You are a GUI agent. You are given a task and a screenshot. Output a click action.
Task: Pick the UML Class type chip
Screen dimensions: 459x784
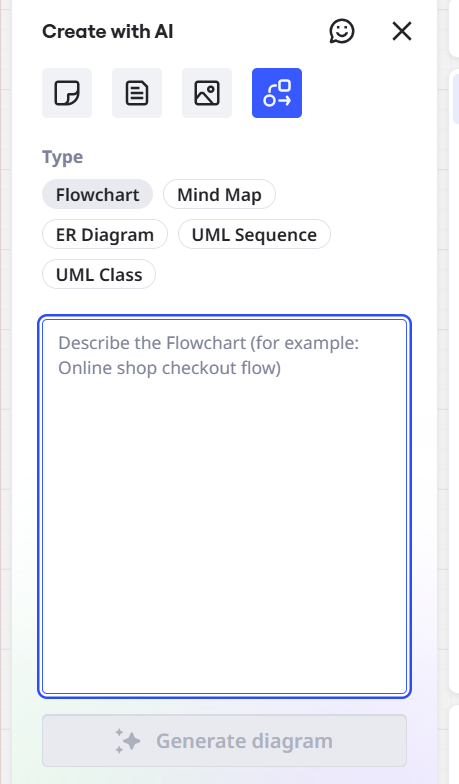point(99,274)
